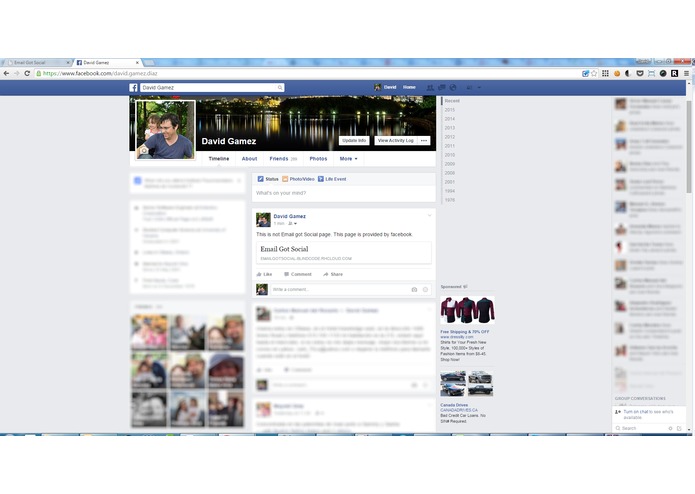Click the search magnifier in Facebook search box
Image resolution: width=695 pixels, height=494 pixels.
(280, 88)
